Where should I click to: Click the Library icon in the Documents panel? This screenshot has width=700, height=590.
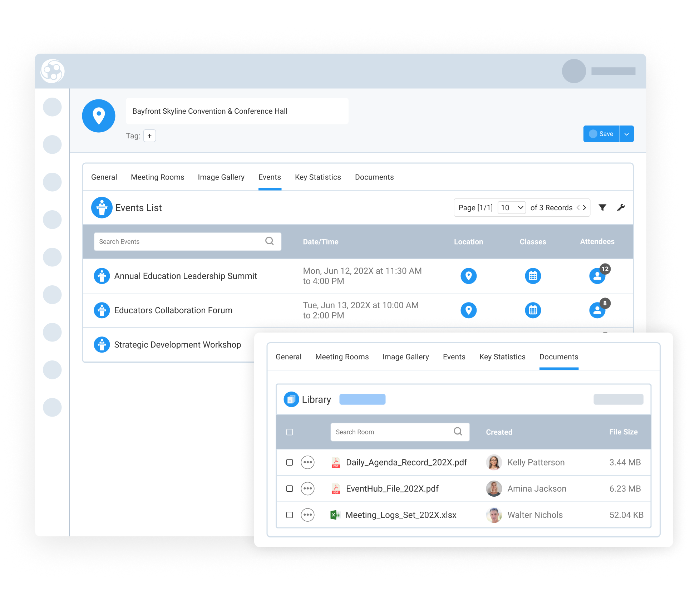click(291, 399)
